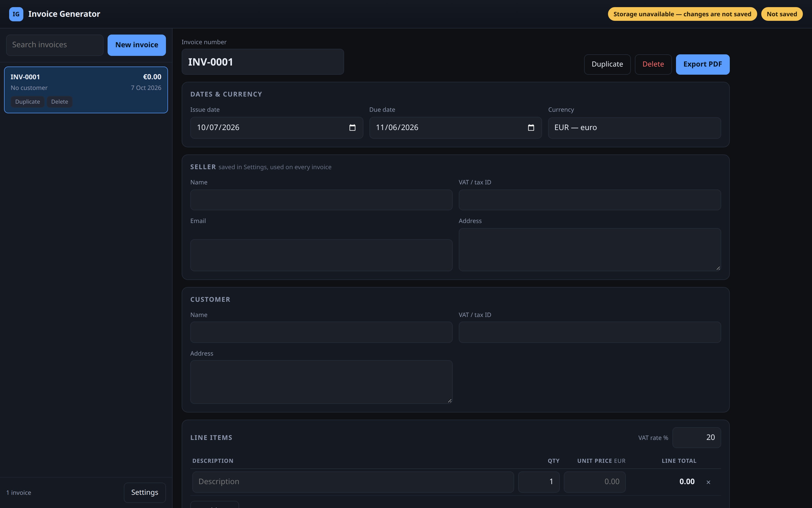Image resolution: width=812 pixels, height=508 pixels.
Task: Click the Issue date field 10/07/2026
Action: (277, 128)
